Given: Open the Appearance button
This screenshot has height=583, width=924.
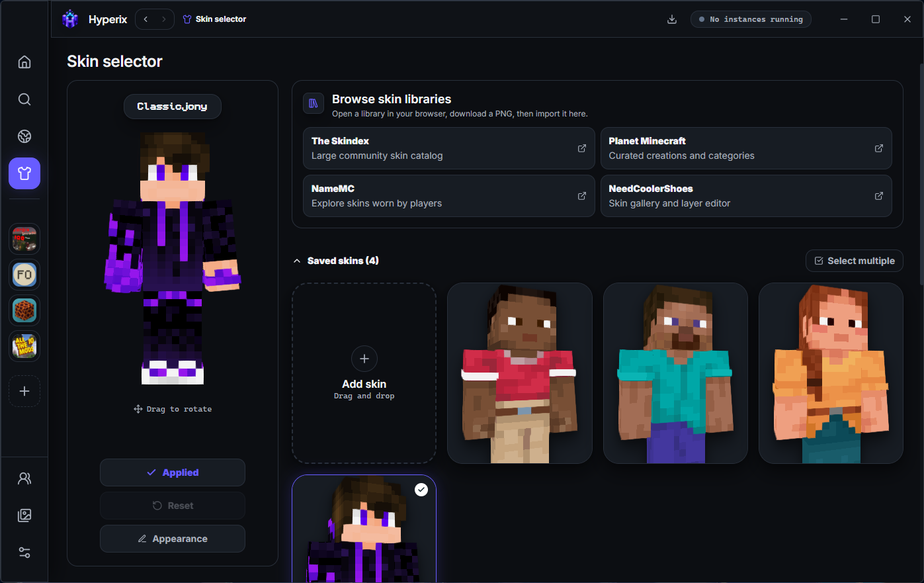Looking at the screenshot, I should tap(173, 539).
